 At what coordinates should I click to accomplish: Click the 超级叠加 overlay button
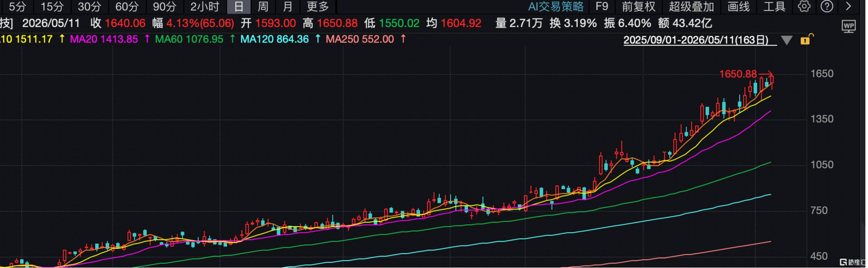coord(692,6)
